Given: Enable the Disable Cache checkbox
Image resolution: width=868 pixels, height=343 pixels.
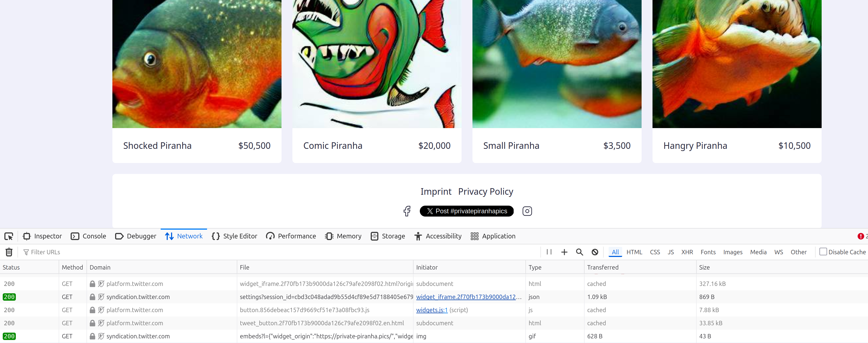Looking at the screenshot, I should (x=823, y=252).
